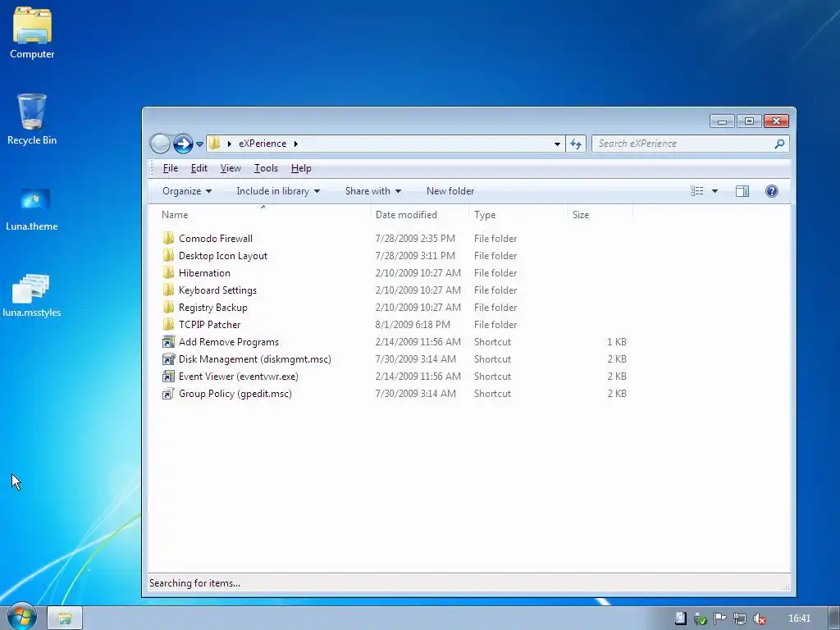Click the folder icon in address bar
The image size is (840, 630).
pyautogui.click(x=216, y=144)
